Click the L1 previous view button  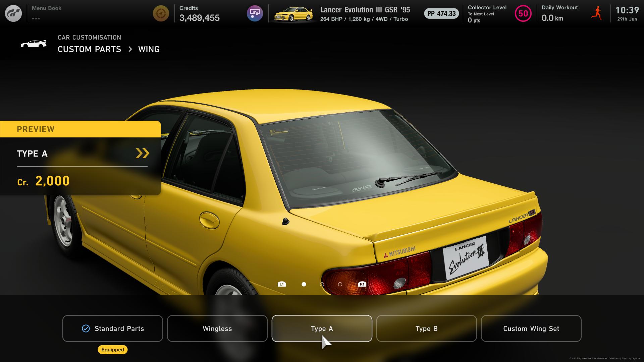282,284
